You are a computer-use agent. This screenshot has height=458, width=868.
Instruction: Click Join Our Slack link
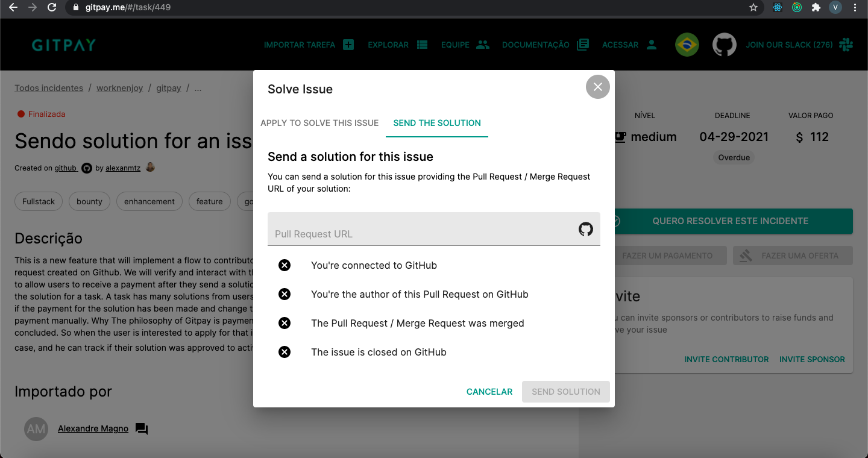[x=789, y=45]
